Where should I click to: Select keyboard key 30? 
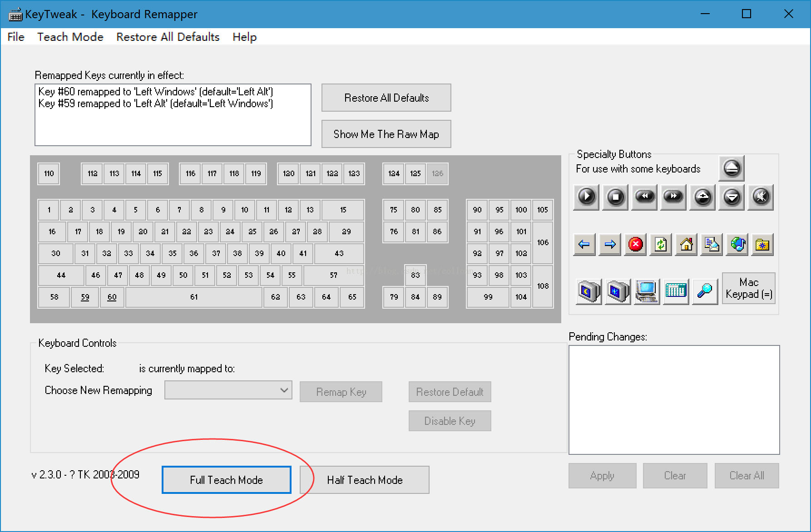click(56, 253)
